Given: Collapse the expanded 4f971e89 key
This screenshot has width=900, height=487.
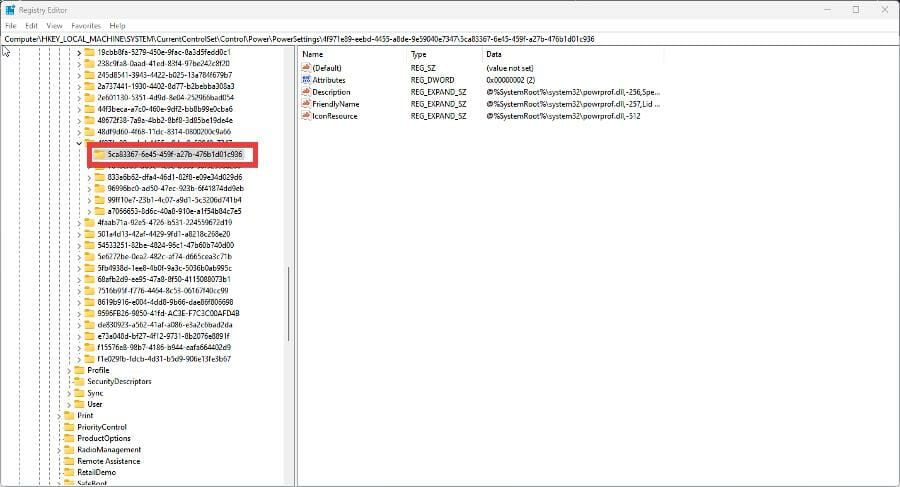Looking at the screenshot, I should click(x=79, y=143).
